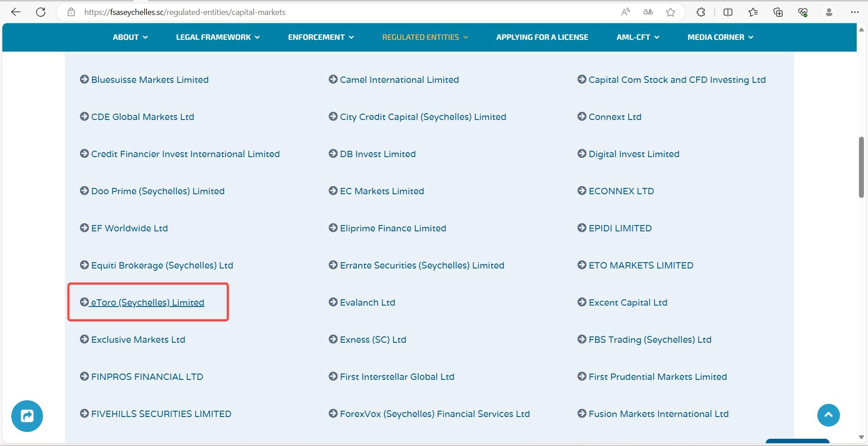Click the scrollbar down arrow
Image resolution: width=868 pixels, height=446 pixels.
(x=861, y=437)
